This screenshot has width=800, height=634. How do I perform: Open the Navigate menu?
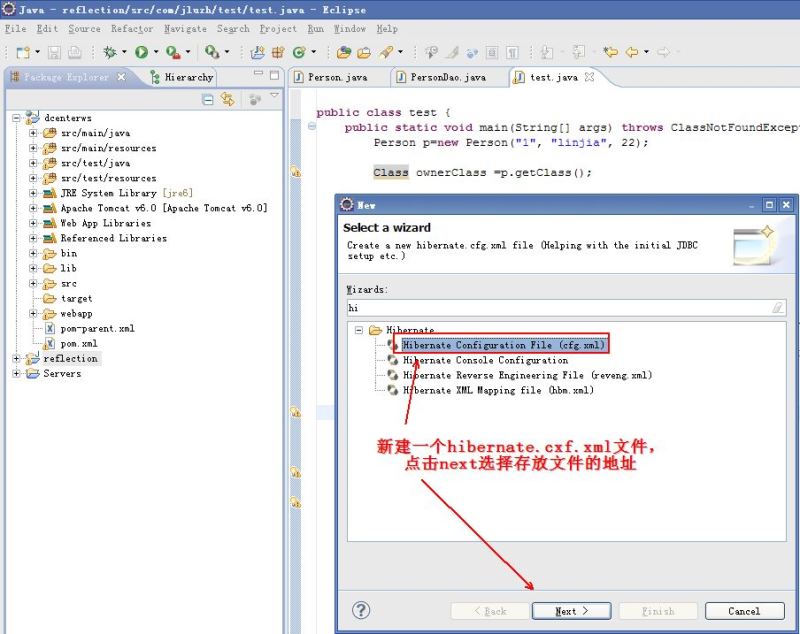[185, 29]
